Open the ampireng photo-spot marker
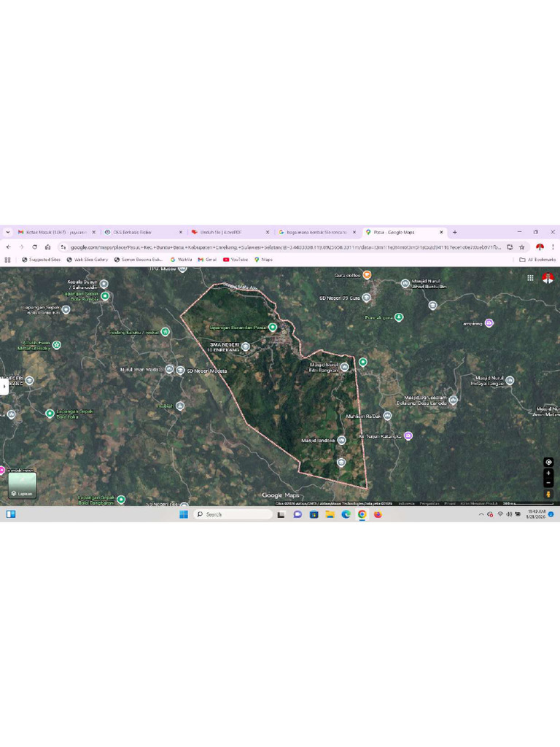The image size is (560, 747). click(489, 323)
